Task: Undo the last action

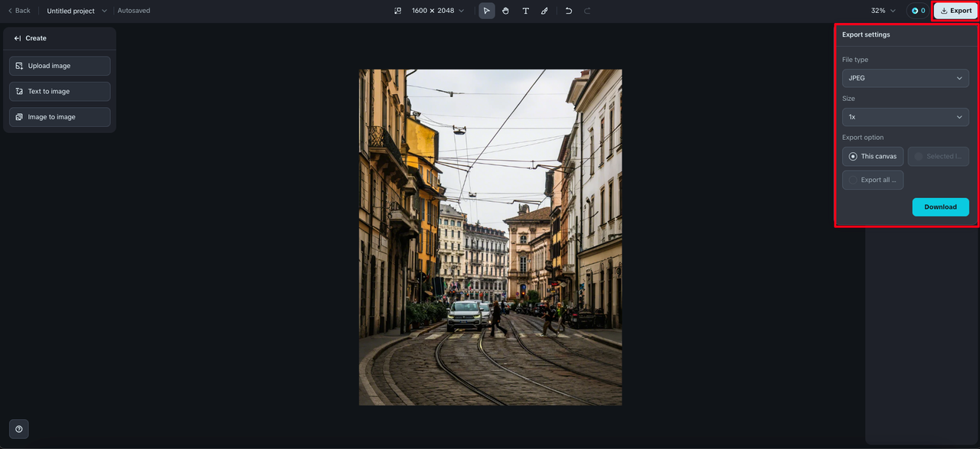Action: 568,11
